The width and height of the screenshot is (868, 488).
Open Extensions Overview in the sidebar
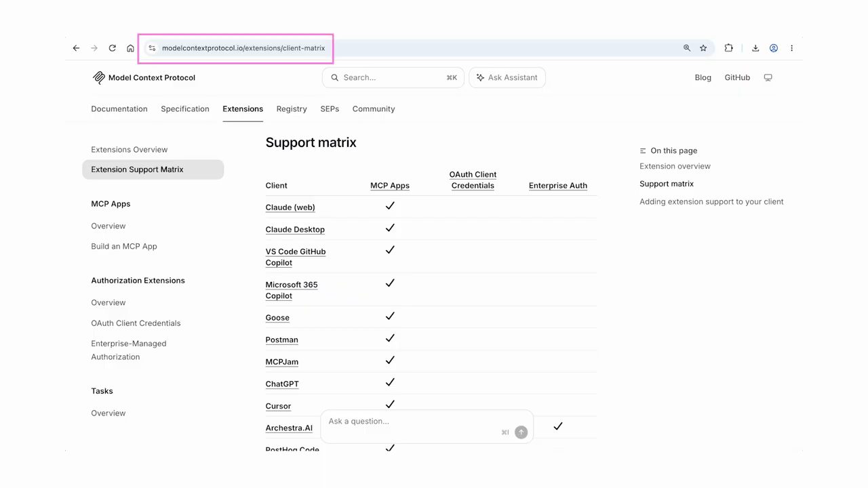[130, 149]
